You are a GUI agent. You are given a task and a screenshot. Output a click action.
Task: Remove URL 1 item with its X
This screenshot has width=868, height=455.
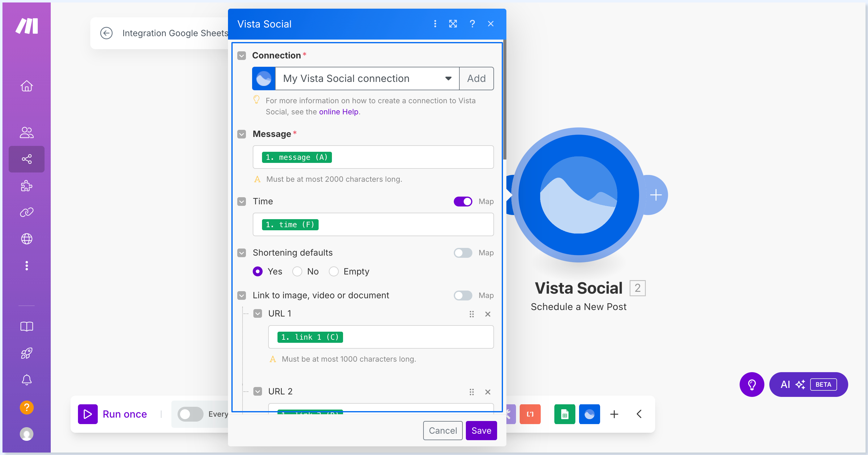tap(488, 314)
